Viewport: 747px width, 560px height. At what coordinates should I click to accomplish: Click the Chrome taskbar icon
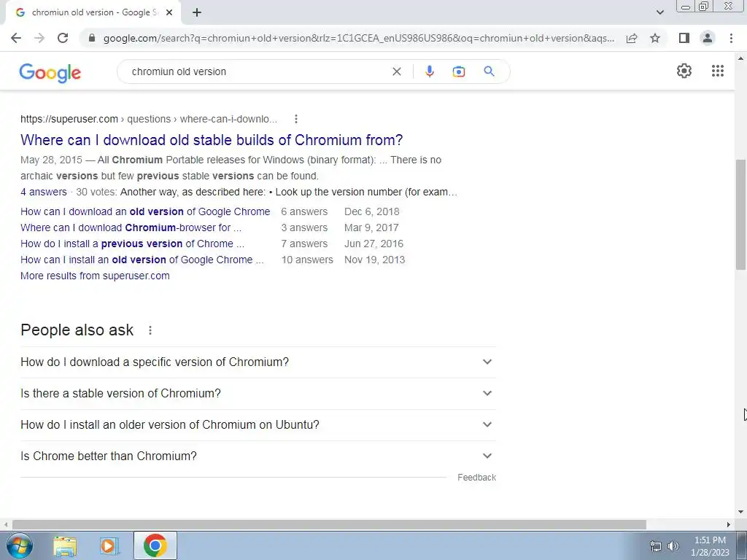tap(155, 545)
